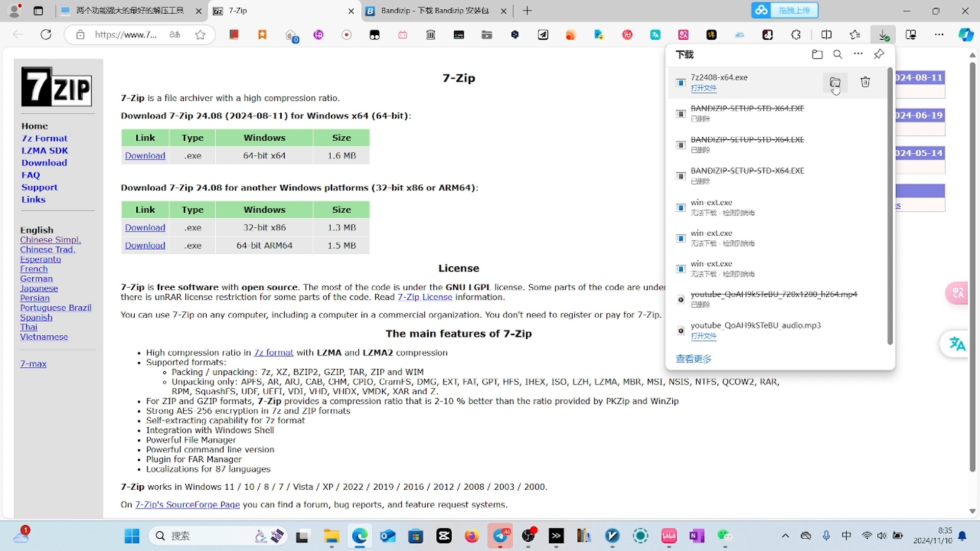Open 7z format features link

(x=274, y=353)
